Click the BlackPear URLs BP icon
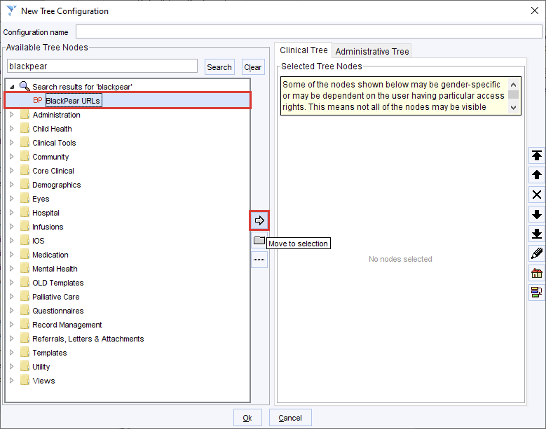 tap(37, 100)
